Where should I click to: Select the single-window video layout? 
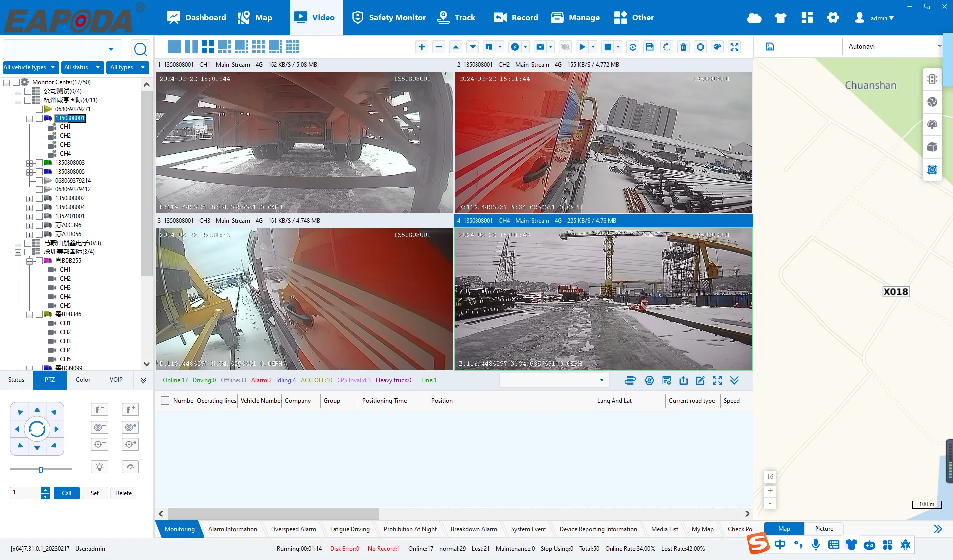coord(174,47)
